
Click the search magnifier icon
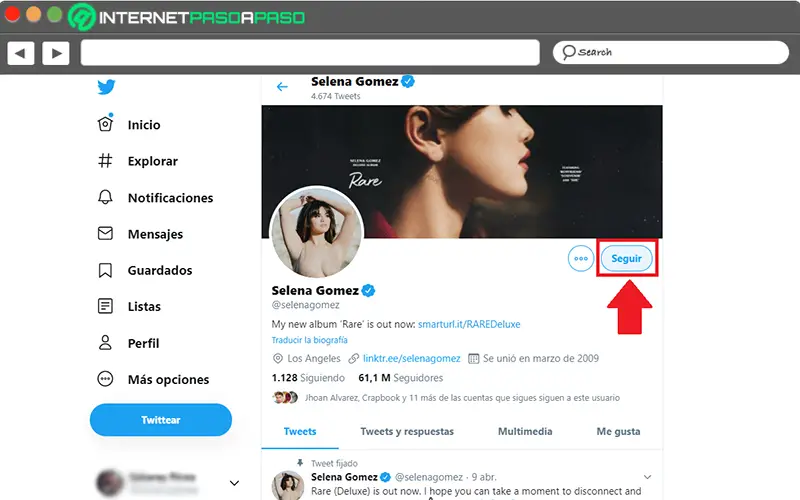coord(568,52)
